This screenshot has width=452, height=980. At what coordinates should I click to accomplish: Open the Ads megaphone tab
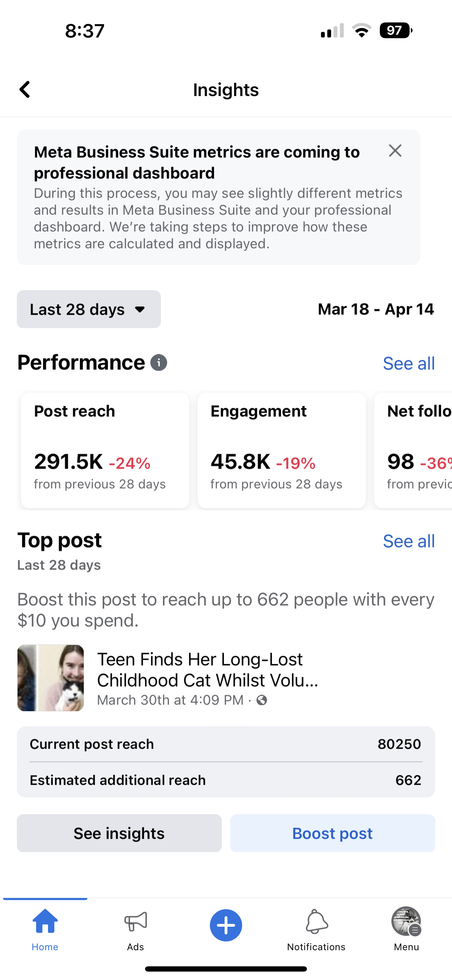(x=136, y=930)
